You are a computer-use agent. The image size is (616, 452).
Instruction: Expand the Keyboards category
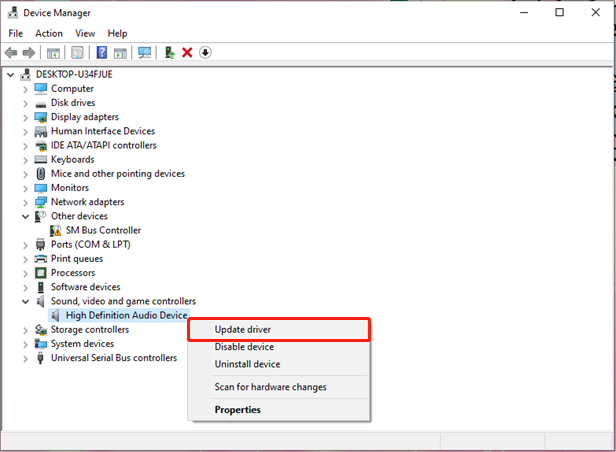26,160
